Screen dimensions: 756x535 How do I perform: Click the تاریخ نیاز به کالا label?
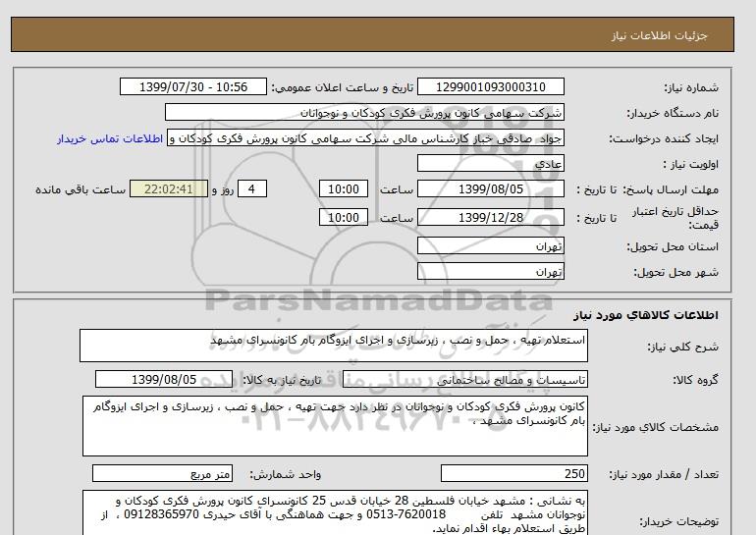pos(282,380)
